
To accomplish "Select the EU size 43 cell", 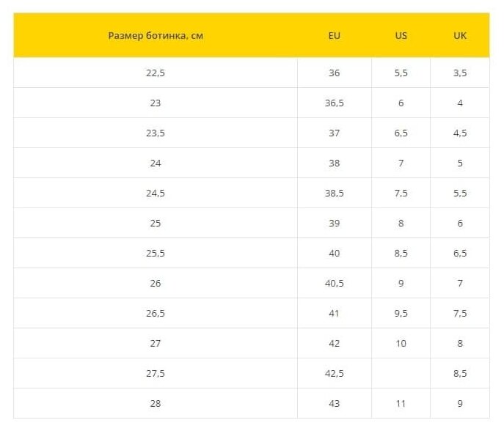I will tap(335, 403).
